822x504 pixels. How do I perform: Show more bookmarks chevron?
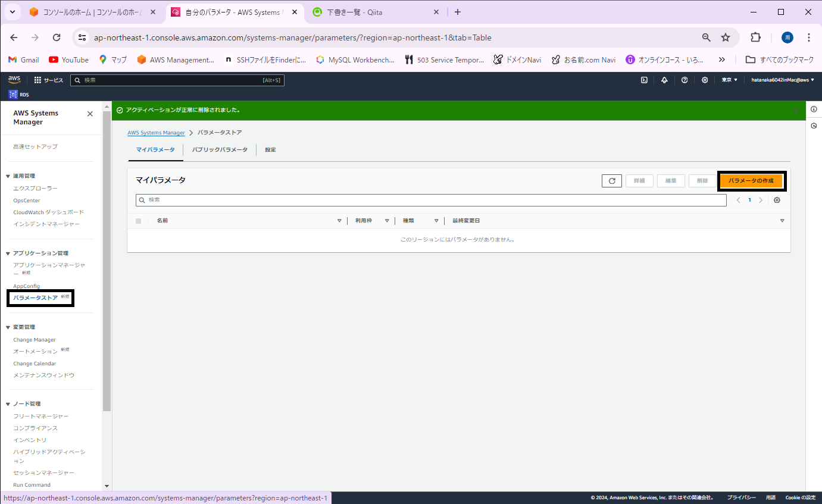tap(722, 60)
